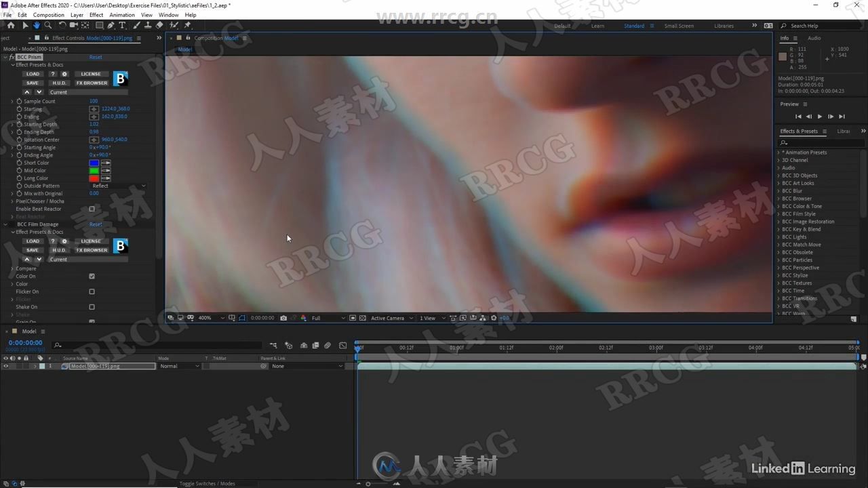Uncheck the Color On checkbox
Screen dimensions: 868x488
[x=92, y=276]
